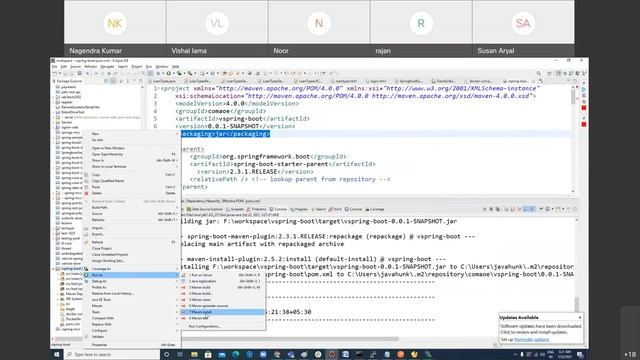This screenshot has width=640, height=360.
Task: Choose Maven generate-sources option
Action: click(x=222, y=306)
